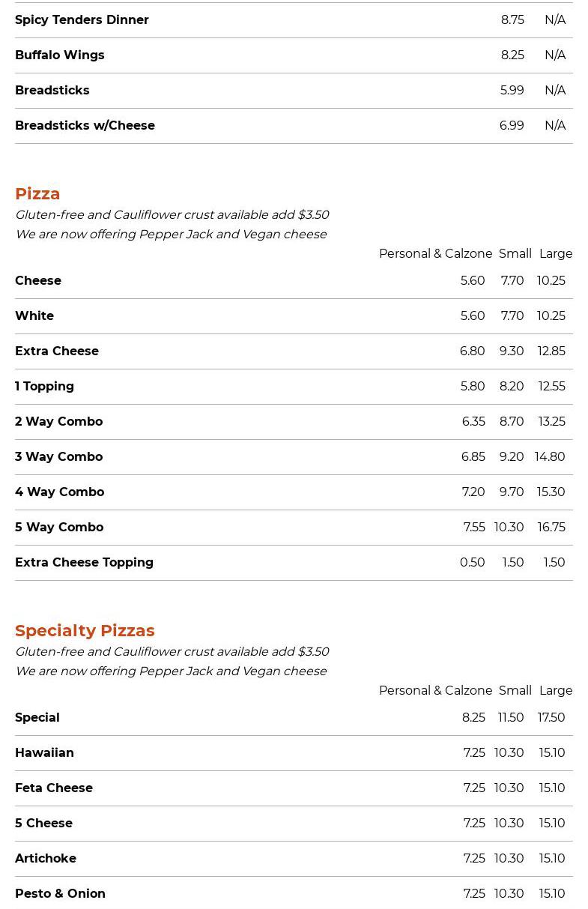The height and width of the screenshot is (909, 588).
Task: Select the Feta Cheese specialty pizza
Action: pos(54,788)
